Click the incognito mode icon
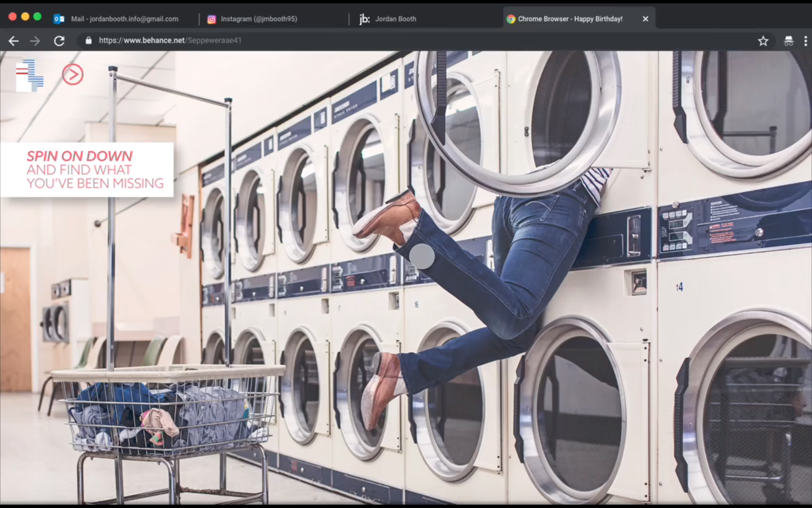The height and width of the screenshot is (508, 812). [789, 41]
